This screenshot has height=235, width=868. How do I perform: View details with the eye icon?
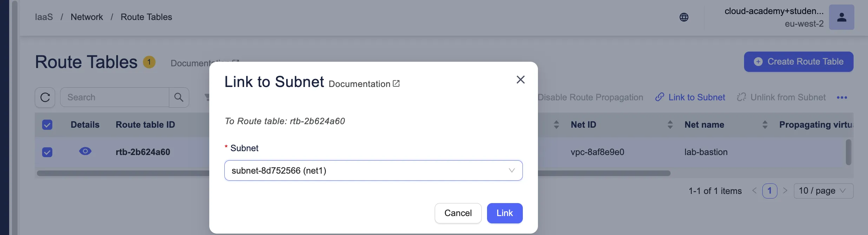pos(85,151)
